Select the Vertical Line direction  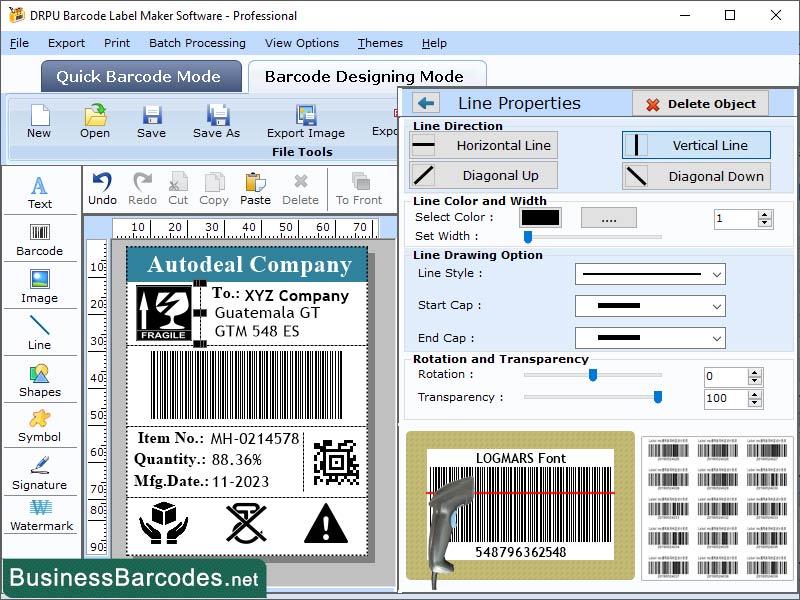click(x=696, y=145)
